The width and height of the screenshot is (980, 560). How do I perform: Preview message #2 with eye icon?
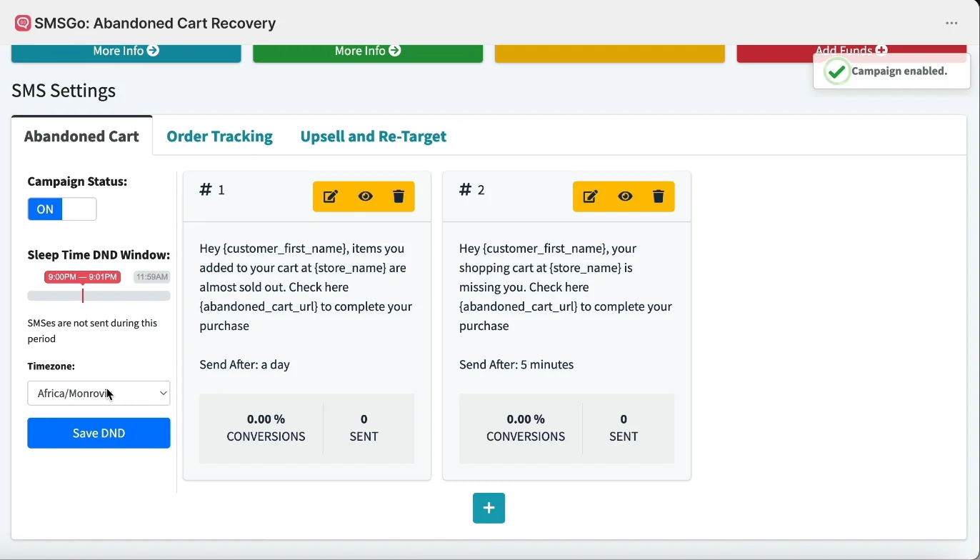(625, 196)
